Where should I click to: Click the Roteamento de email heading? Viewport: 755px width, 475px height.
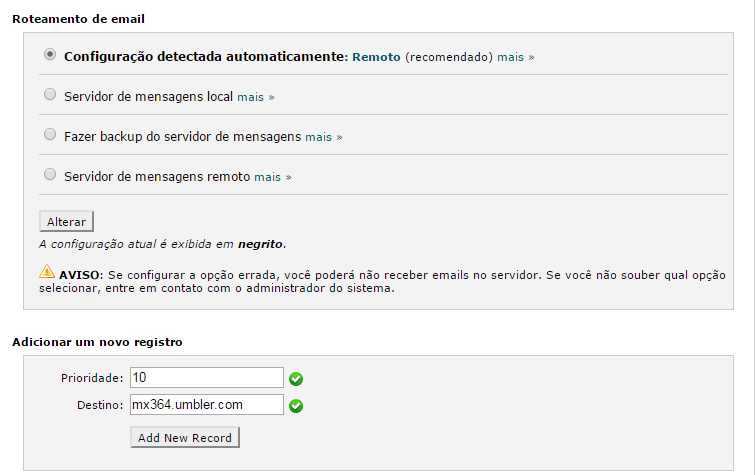point(78,19)
